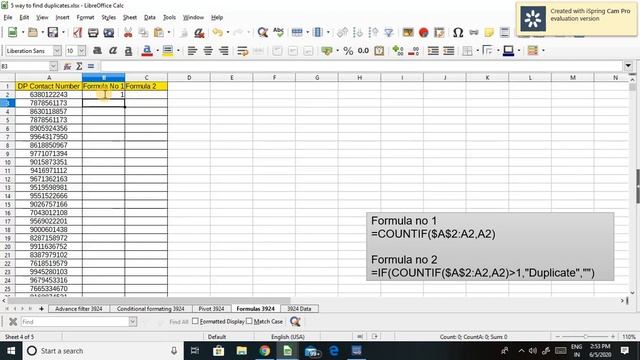Click the Sort Ascending icon
The width and height of the screenshot is (640, 360).
[358, 32]
